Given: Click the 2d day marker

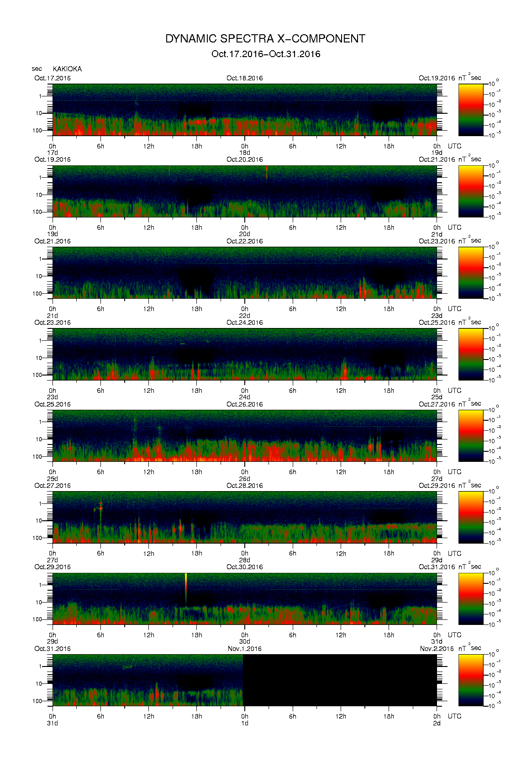Looking at the screenshot, I should [437, 723].
